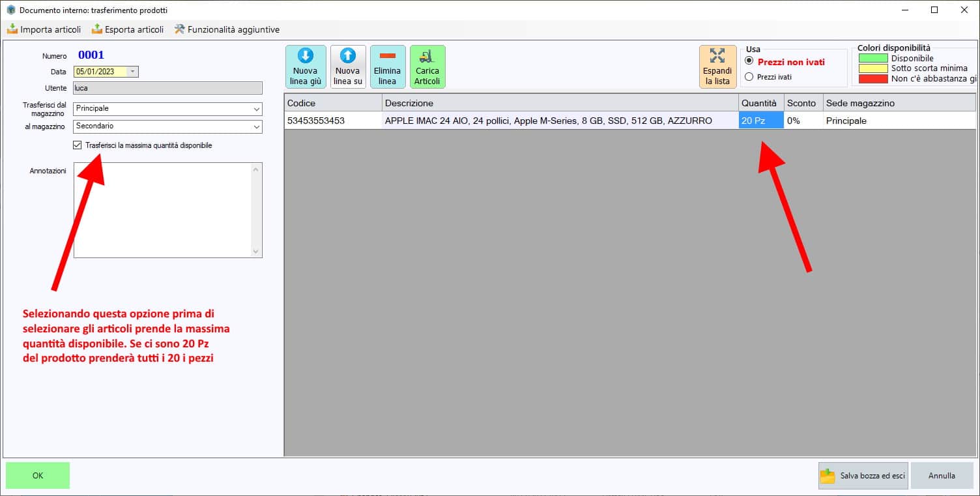Image resolution: width=980 pixels, height=496 pixels.
Task: Click the Elimina linea button
Action: click(x=388, y=66)
